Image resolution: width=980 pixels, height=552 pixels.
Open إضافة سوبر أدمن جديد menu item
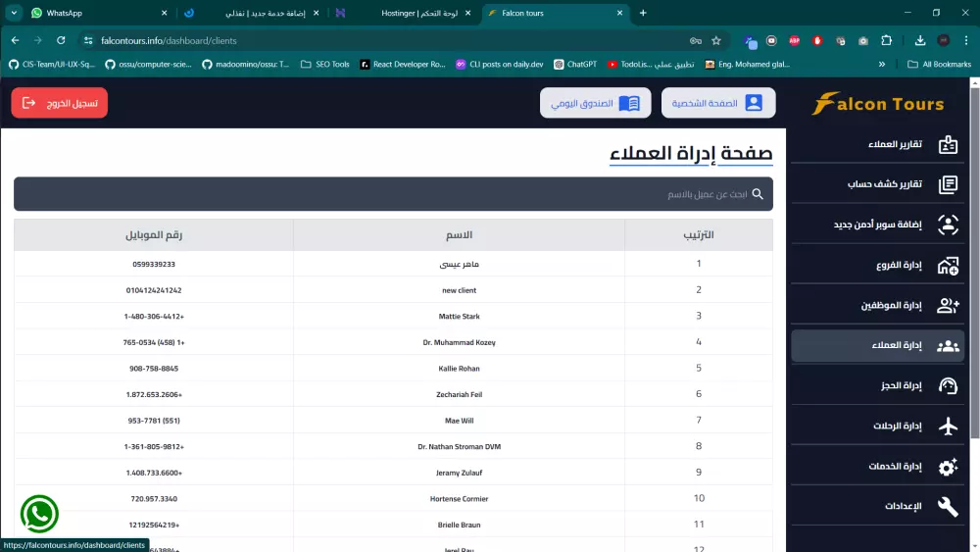point(877,225)
